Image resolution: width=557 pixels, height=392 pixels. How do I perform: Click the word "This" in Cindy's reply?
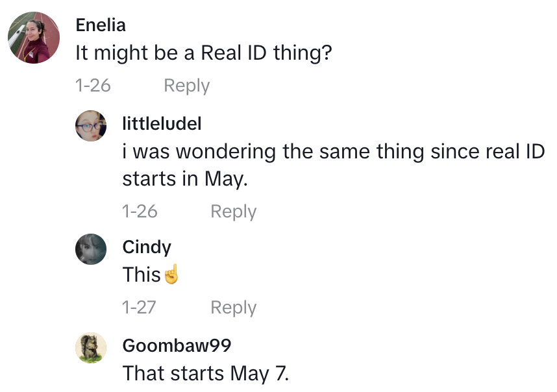tap(142, 275)
